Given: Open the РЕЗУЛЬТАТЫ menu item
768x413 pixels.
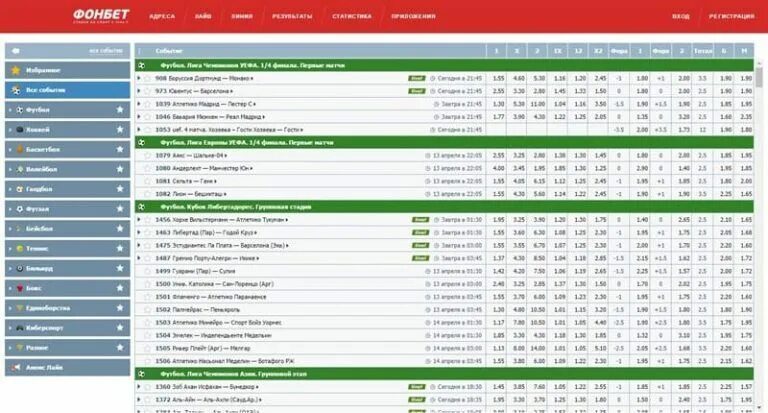Looking at the screenshot, I should pyautogui.click(x=292, y=16).
